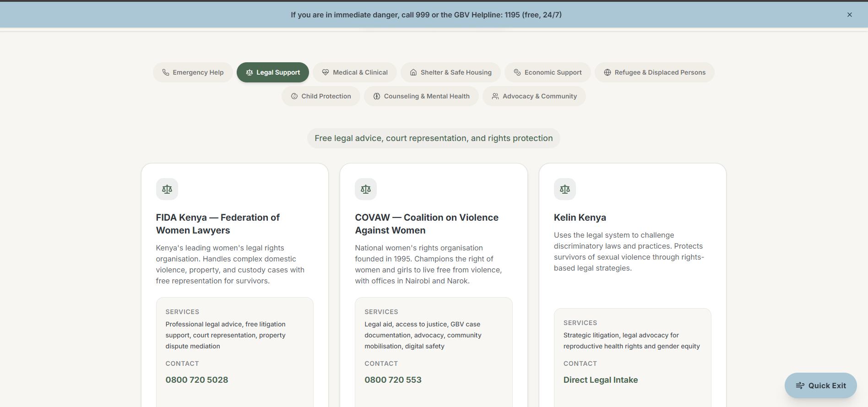Open Counseling & Mental Health category
Screen dimensions: 868x407
pos(421,96)
